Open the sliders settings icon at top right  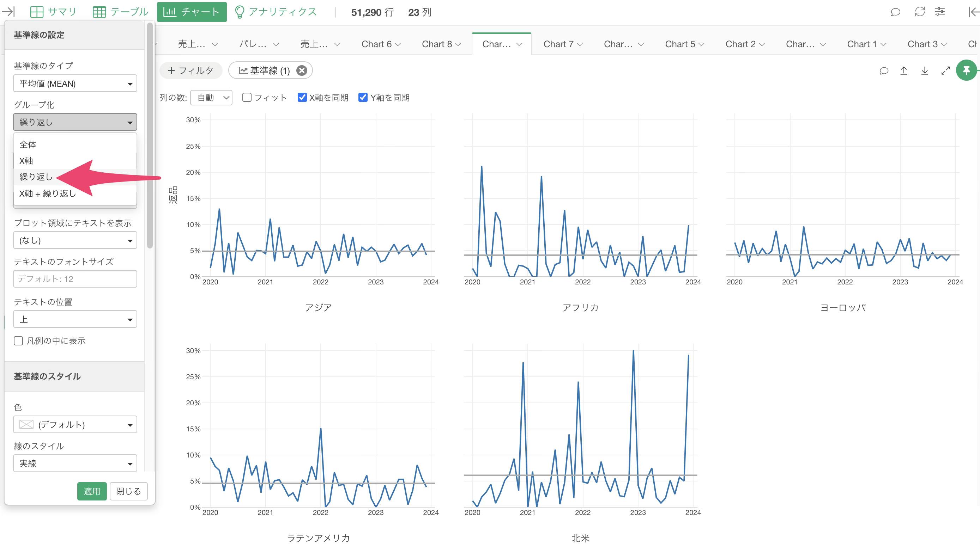click(940, 12)
